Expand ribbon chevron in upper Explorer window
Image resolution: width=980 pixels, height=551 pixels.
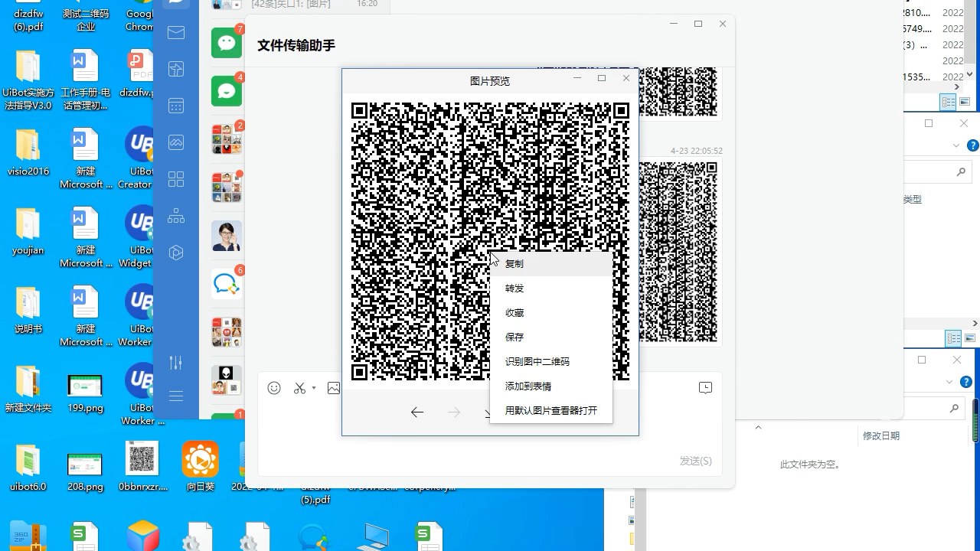click(956, 145)
